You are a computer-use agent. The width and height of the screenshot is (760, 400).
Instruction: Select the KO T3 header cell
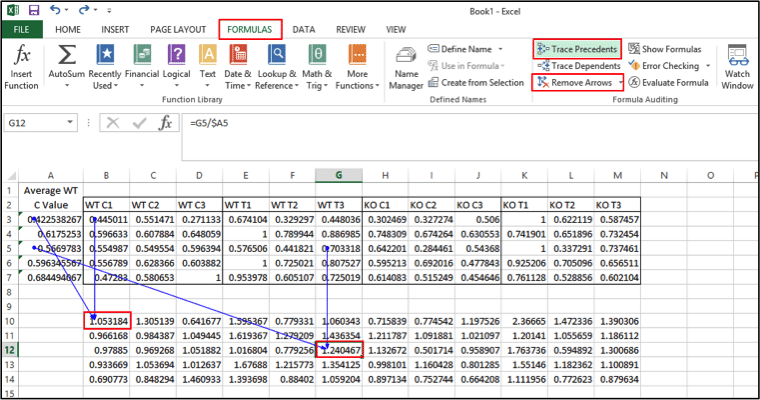click(618, 205)
